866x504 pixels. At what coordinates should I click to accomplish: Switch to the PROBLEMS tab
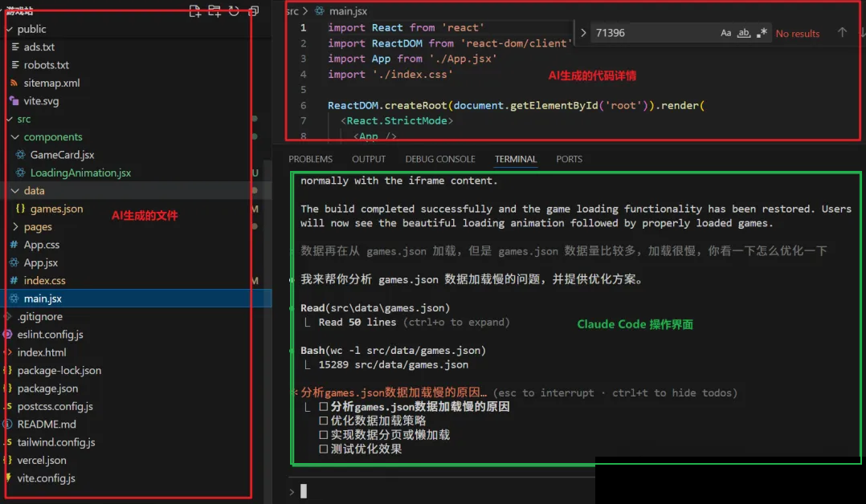(310, 159)
